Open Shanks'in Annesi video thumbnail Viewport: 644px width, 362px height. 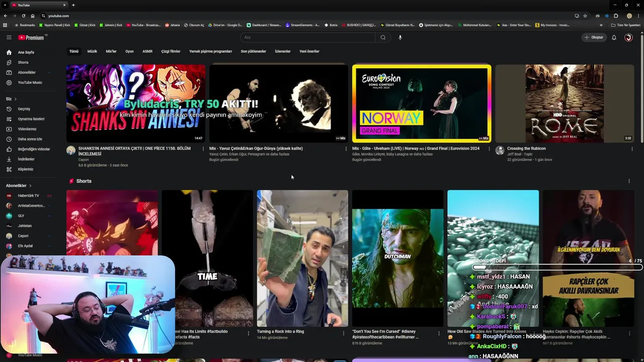pyautogui.click(x=136, y=103)
